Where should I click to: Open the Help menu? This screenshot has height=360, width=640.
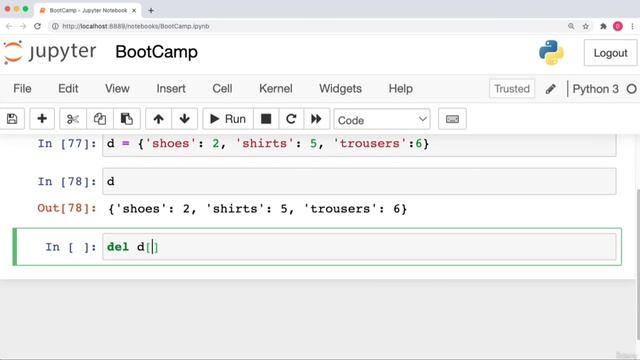point(400,89)
